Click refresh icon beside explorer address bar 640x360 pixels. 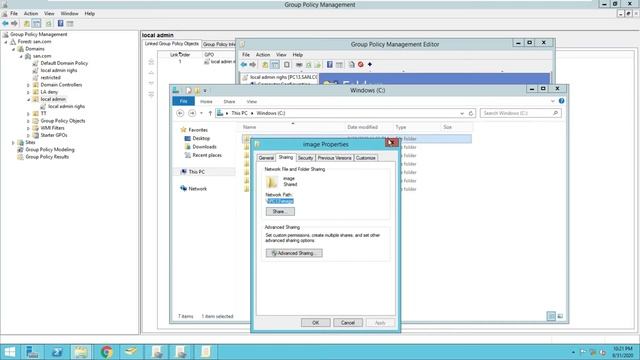[471, 113]
